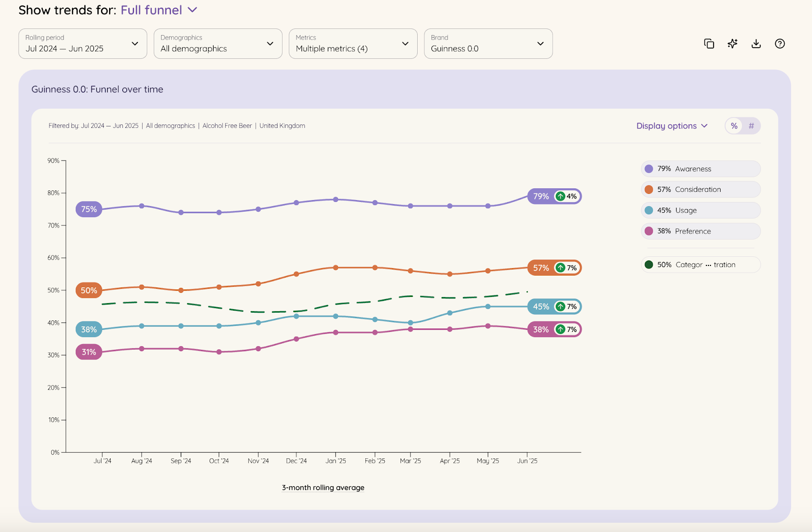Switch to percentage view toggle
This screenshot has height=532, width=812.
click(x=734, y=126)
